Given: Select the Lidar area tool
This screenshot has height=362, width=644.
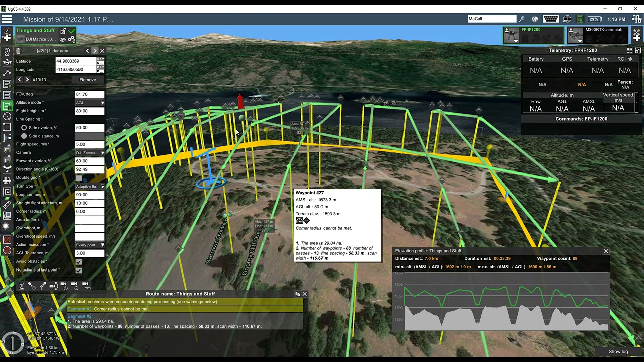Looking at the screenshot, I should tap(7, 106).
